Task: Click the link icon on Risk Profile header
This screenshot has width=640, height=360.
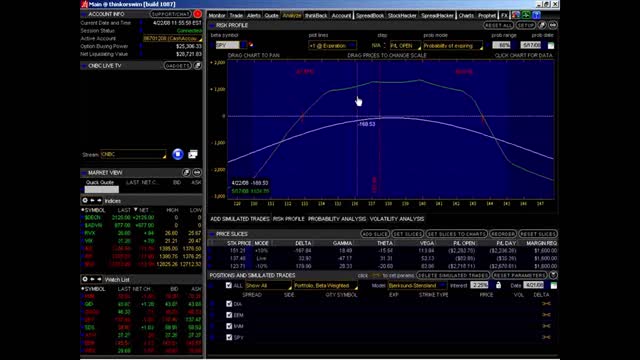Action: coord(553,25)
